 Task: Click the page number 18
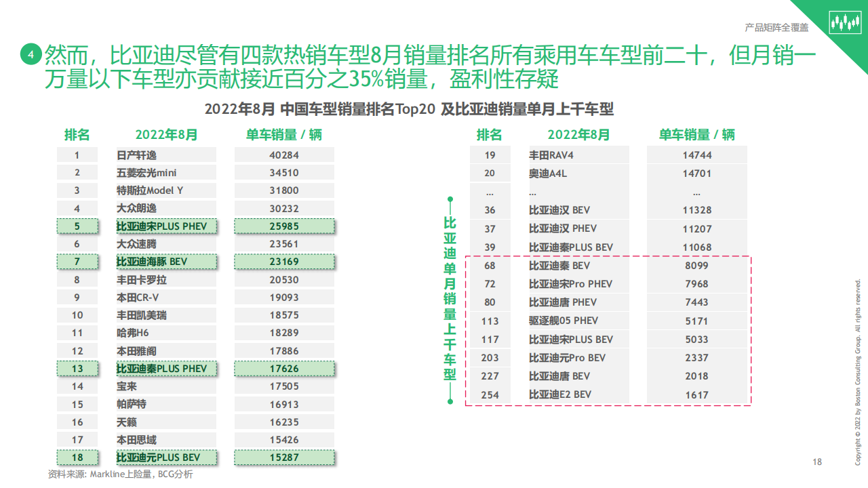[817, 462]
